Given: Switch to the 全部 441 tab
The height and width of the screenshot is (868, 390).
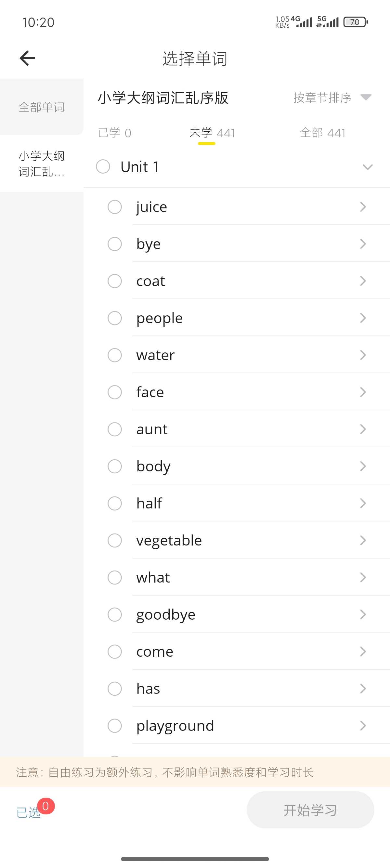Looking at the screenshot, I should pos(322,133).
